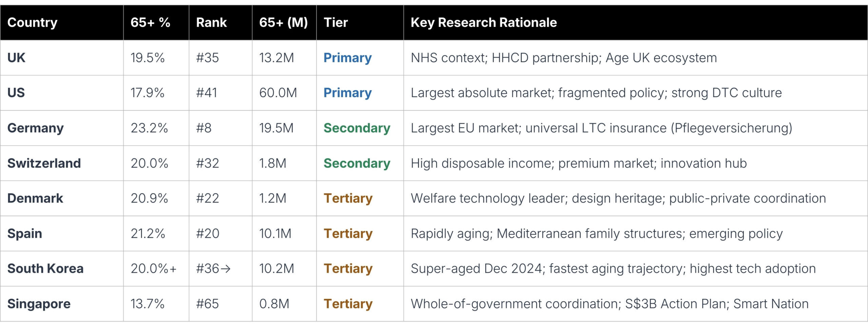Click the Secondary tier in the Germany row

pos(357,128)
